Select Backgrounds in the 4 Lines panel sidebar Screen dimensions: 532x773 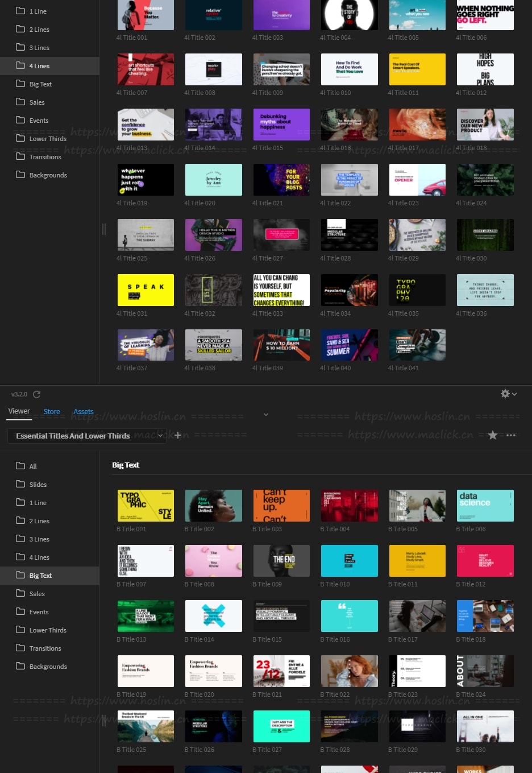click(x=49, y=175)
